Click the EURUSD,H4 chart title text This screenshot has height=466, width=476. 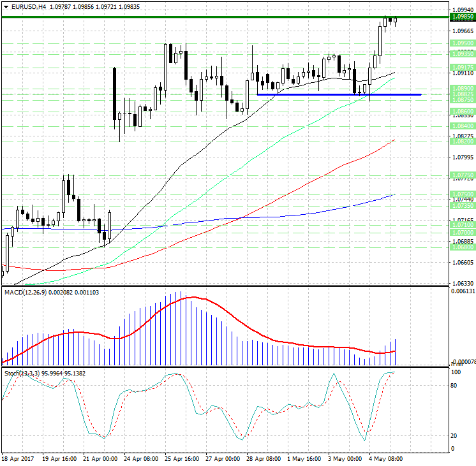pos(29,6)
